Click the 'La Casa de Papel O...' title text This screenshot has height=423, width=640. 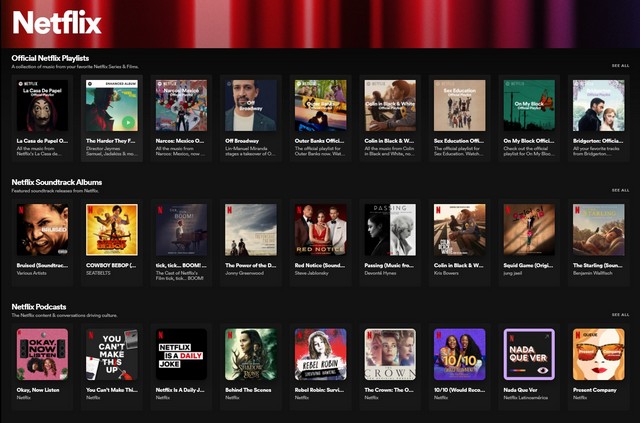[x=42, y=141]
